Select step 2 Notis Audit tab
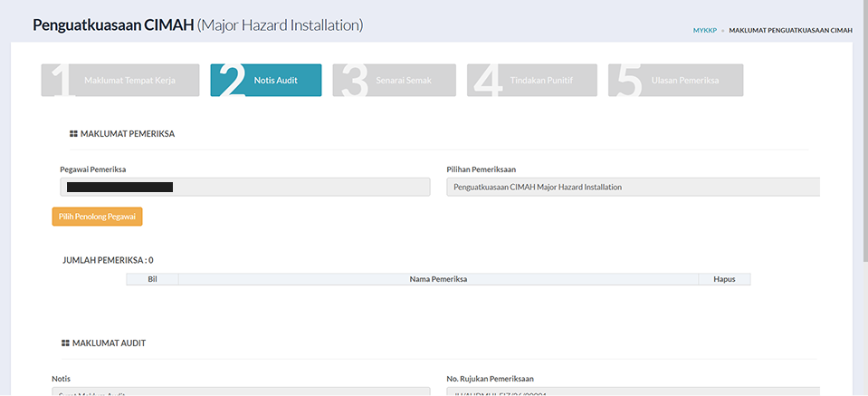This screenshot has width=868, height=396. (x=266, y=81)
